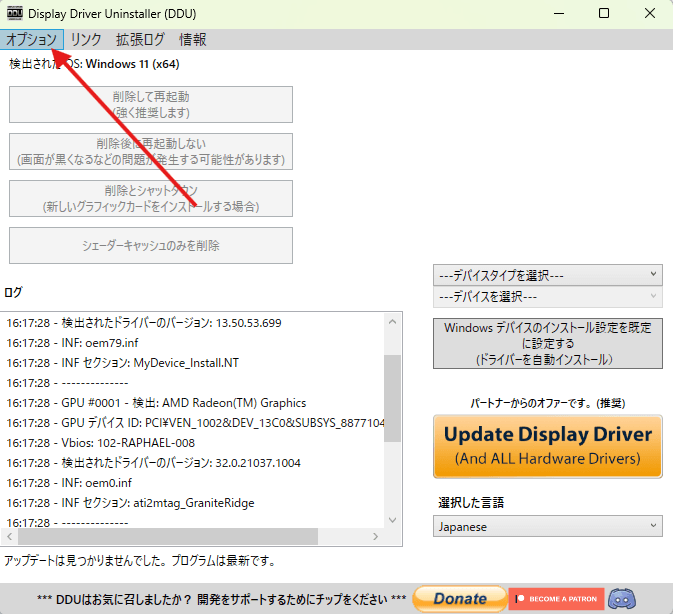Expand the Japanese language dropdown
The height and width of the screenshot is (614, 673).
[548, 525]
